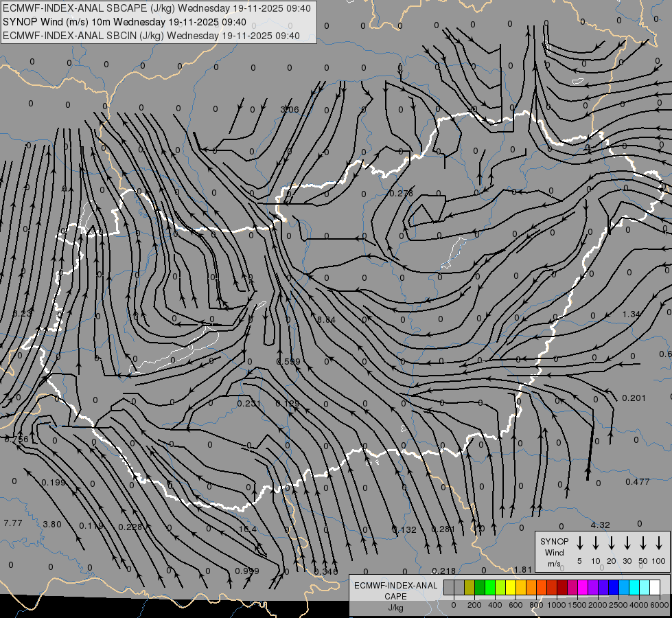Pick the white CAPE legend swatch

pos(654,587)
